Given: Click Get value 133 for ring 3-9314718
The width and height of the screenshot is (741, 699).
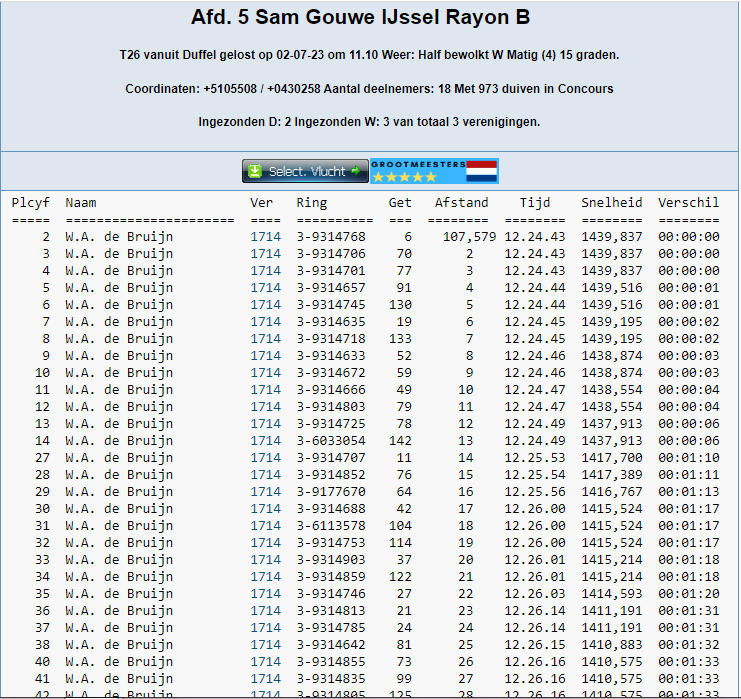Looking at the screenshot, I should pos(400,339).
